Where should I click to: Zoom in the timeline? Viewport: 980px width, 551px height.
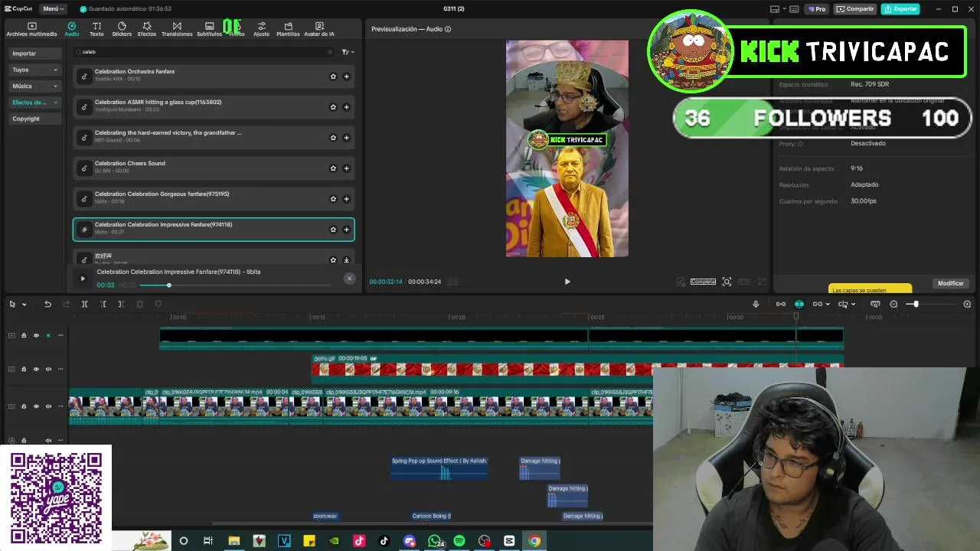[967, 304]
